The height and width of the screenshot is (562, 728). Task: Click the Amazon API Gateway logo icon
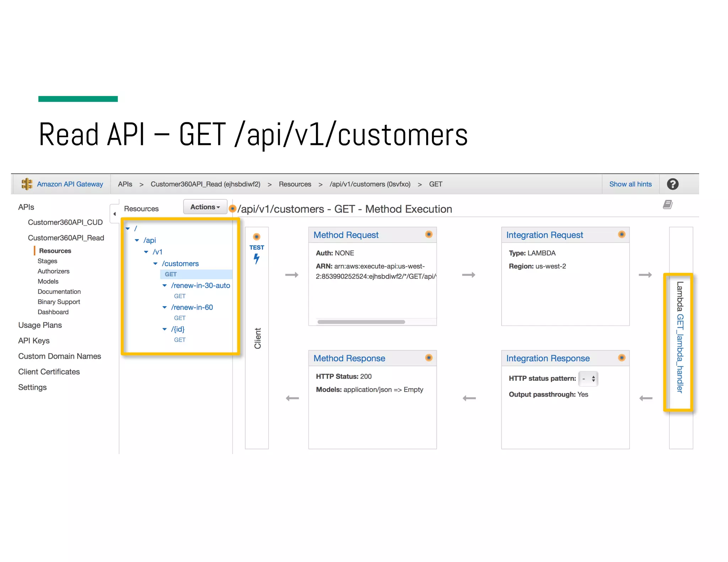pyautogui.click(x=27, y=184)
